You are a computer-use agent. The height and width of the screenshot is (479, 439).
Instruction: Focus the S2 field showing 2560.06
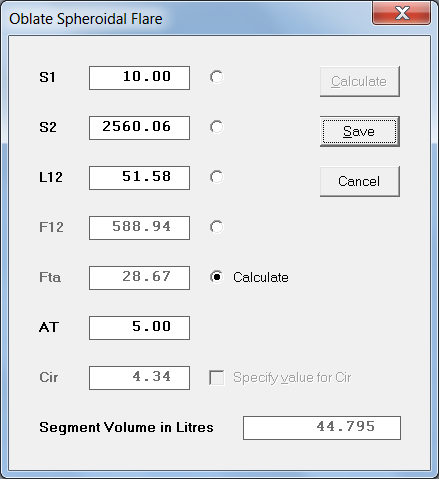[139, 128]
